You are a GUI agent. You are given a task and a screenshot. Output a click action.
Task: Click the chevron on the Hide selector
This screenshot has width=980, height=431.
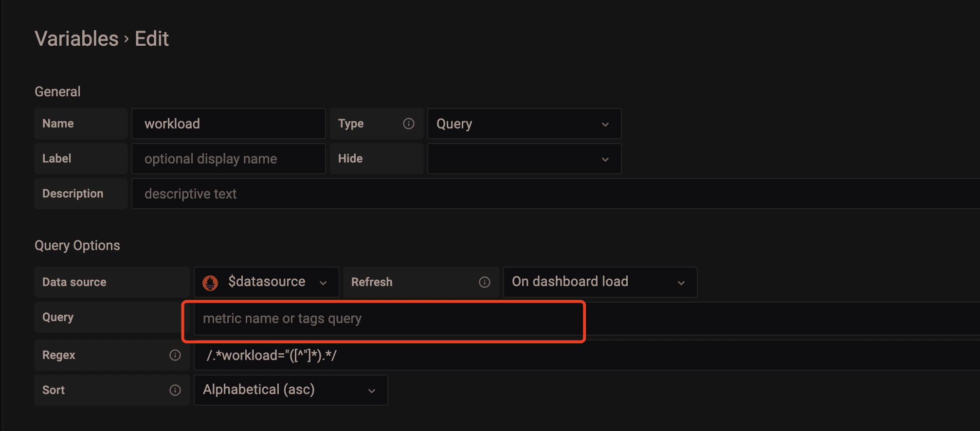[x=605, y=159]
